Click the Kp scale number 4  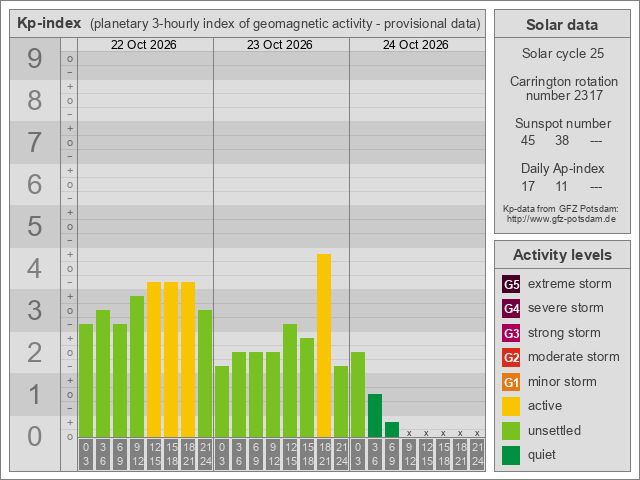click(35, 269)
